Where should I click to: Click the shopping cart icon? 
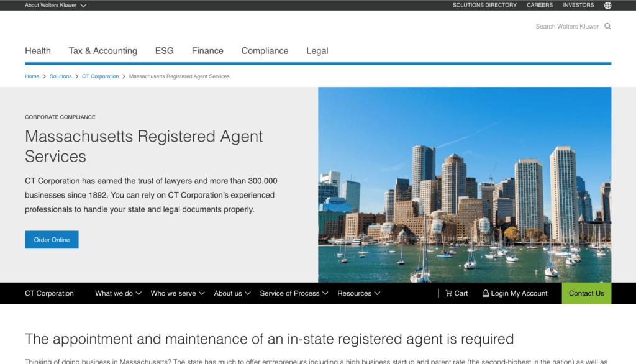pyautogui.click(x=449, y=293)
